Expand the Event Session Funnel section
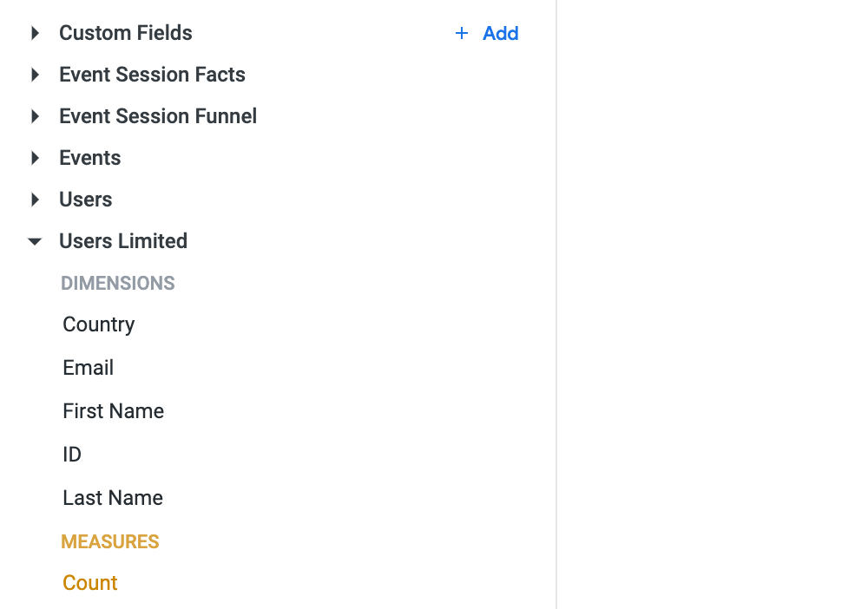The image size is (868, 609). click(x=34, y=116)
